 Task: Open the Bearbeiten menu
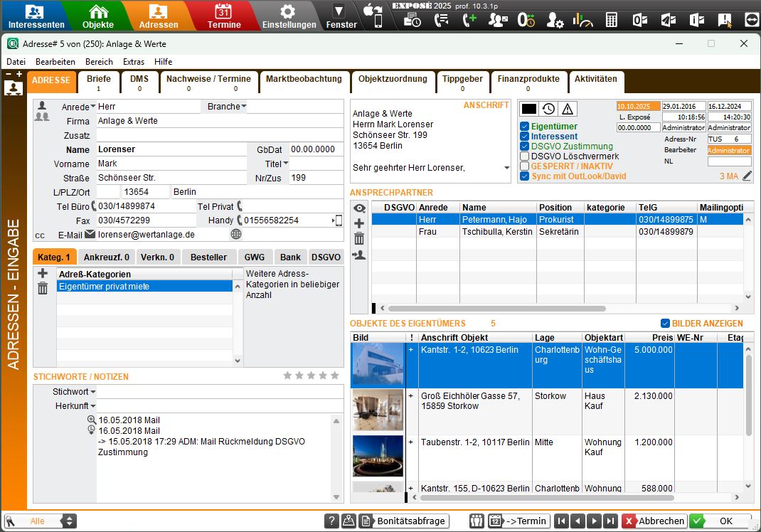pos(55,62)
